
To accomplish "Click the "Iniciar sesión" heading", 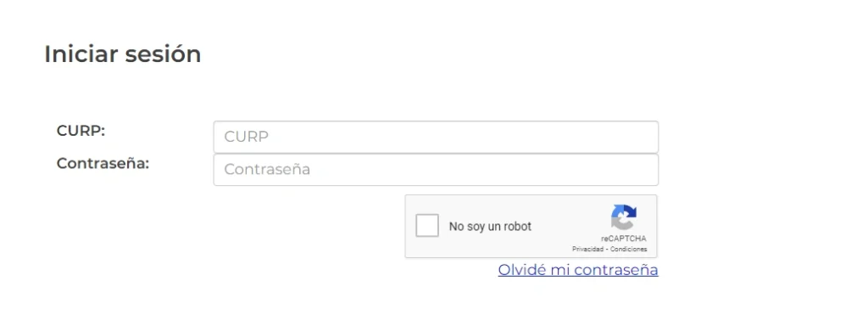I will tap(122, 54).
